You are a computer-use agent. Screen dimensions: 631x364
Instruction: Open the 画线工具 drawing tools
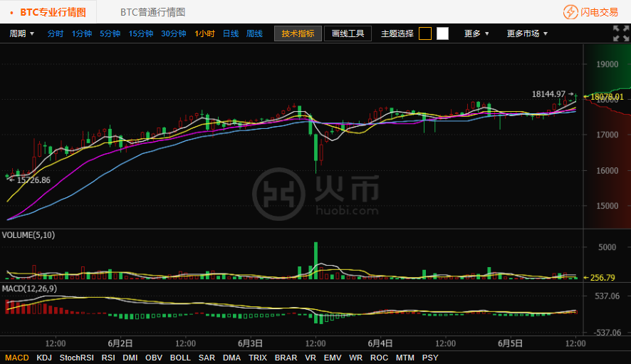348,33
